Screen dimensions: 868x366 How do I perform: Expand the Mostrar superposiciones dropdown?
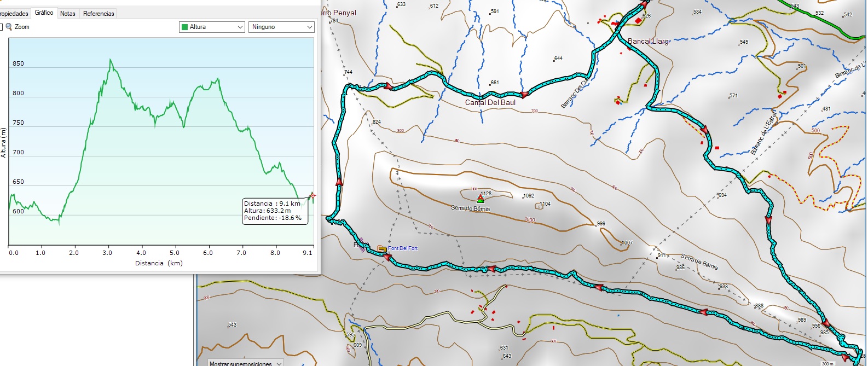[280, 363]
